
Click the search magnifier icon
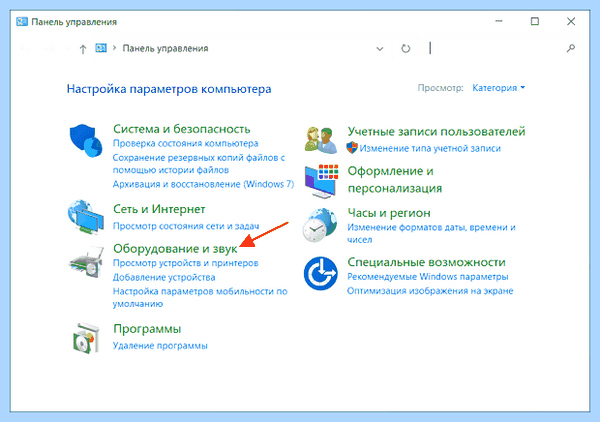pyautogui.click(x=571, y=48)
